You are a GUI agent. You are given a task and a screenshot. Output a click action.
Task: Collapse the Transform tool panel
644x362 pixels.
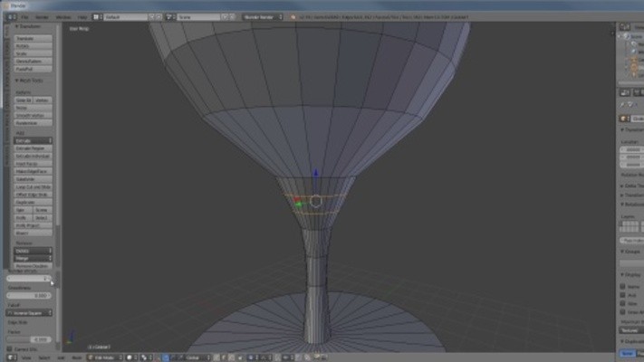pyautogui.click(x=28, y=26)
